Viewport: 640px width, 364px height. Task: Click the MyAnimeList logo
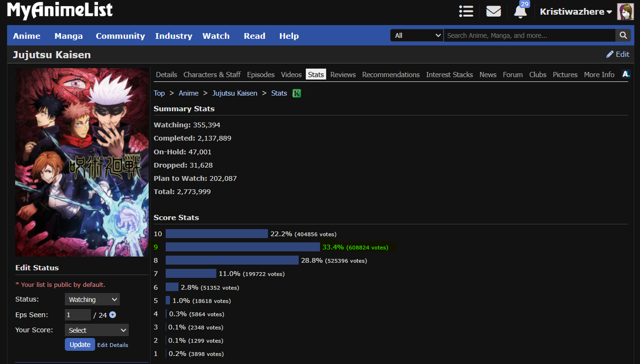(x=60, y=10)
